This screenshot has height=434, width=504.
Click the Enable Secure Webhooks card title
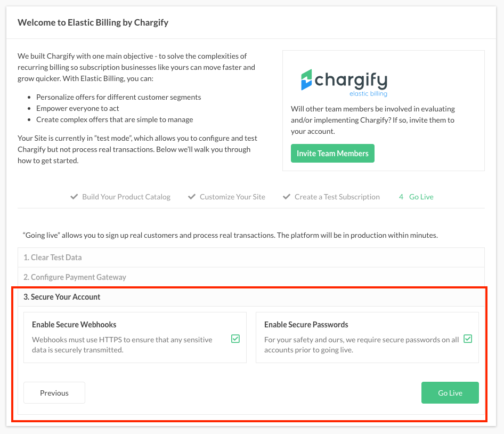coord(74,325)
